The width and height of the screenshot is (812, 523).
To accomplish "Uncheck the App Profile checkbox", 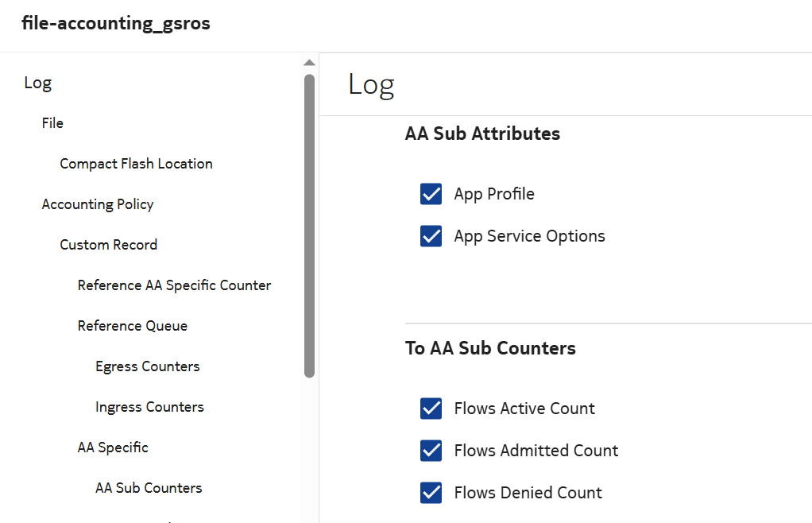I will pos(431,194).
